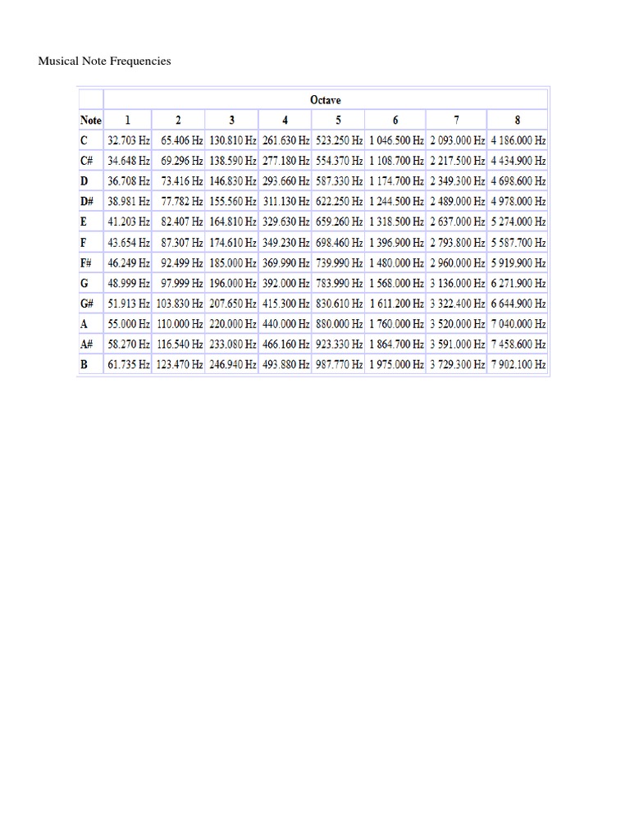Image resolution: width=630 pixels, height=840 pixels.
Task: Click the "Musical Note Frequencies" title text
Action: [x=105, y=61]
